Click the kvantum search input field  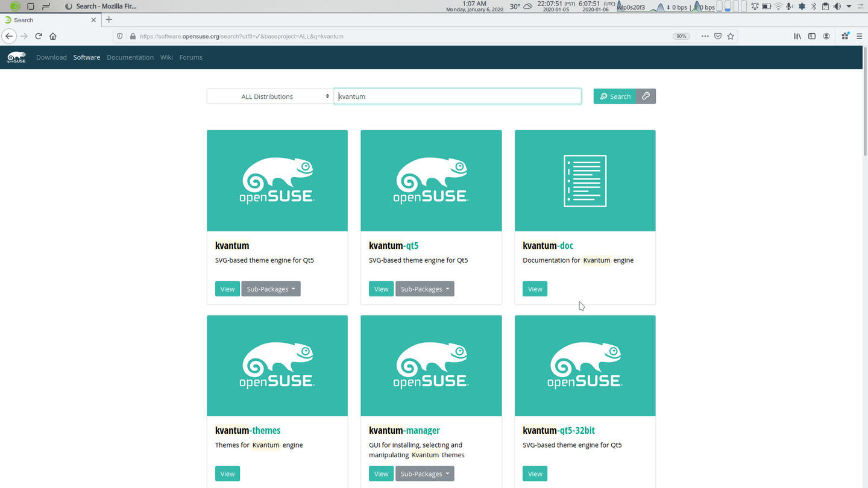pos(458,96)
